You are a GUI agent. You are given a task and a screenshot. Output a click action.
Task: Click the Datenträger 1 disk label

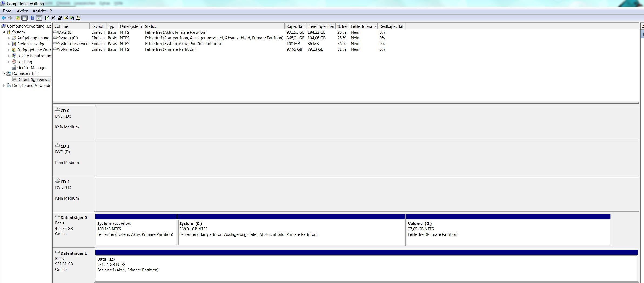pyautogui.click(x=74, y=265)
